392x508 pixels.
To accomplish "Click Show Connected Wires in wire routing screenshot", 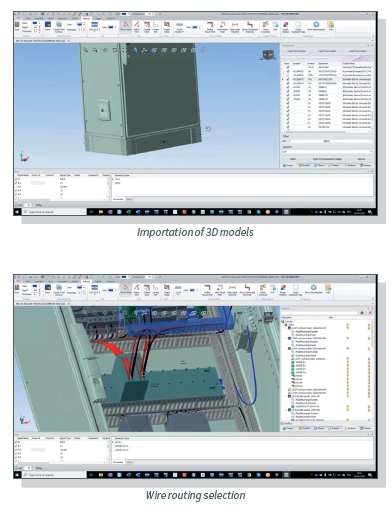I will pyautogui.click(x=247, y=289).
